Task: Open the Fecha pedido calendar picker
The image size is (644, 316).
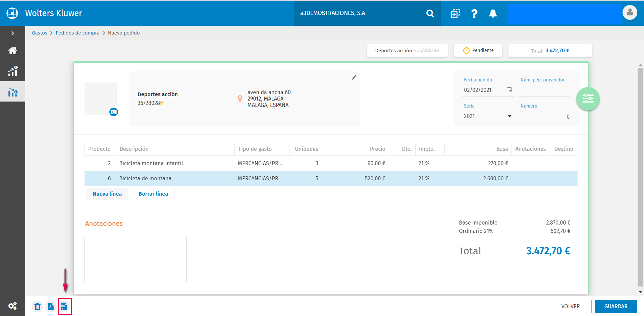Action: [509, 90]
